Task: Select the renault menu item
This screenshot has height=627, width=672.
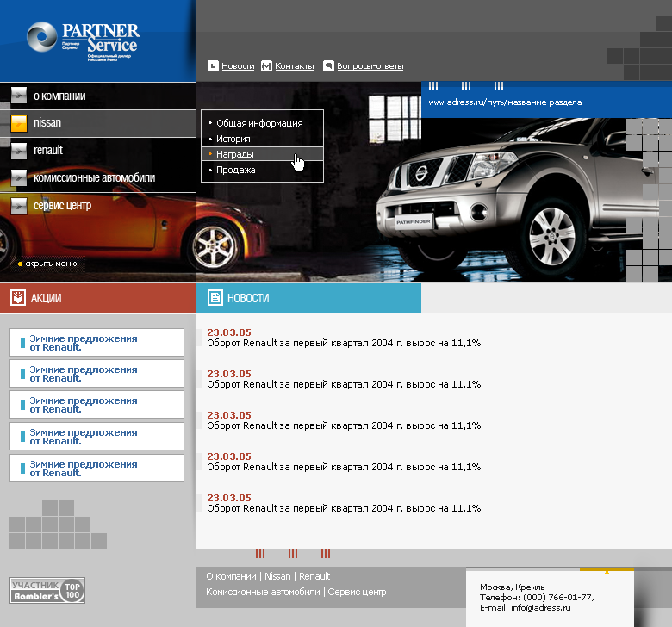Action: (97, 151)
